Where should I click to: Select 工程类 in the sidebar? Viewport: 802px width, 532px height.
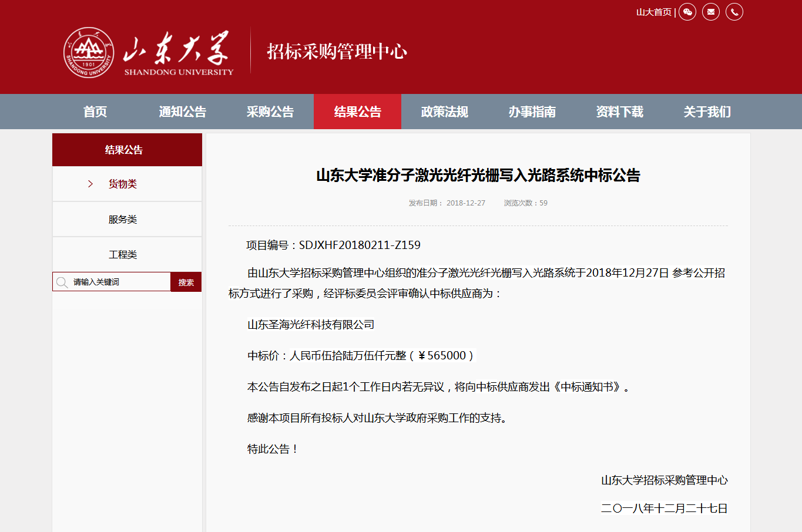pyautogui.click(x=127, y=254)
